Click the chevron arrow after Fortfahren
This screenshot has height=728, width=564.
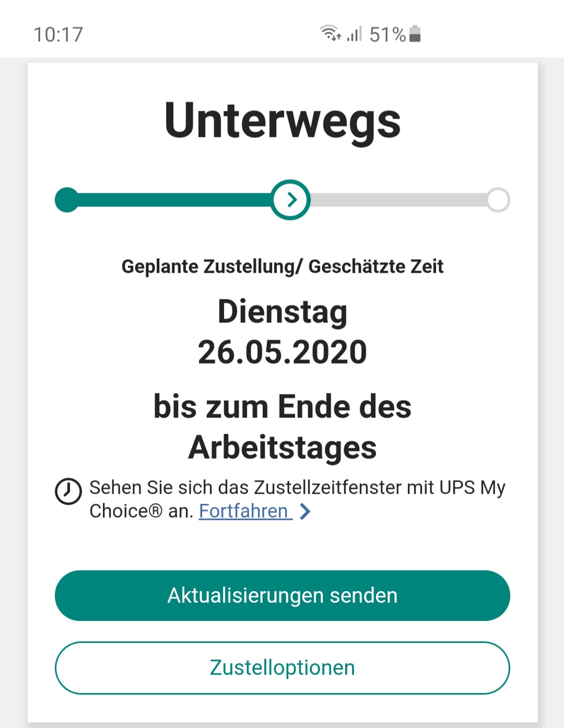pyautogui.click(x=305, y=511)
